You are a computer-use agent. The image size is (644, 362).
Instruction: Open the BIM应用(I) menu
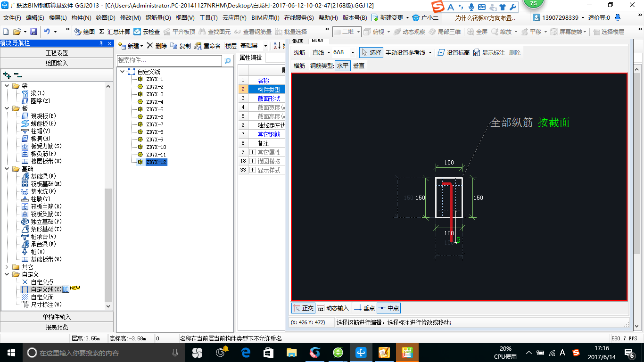(265, 17)
